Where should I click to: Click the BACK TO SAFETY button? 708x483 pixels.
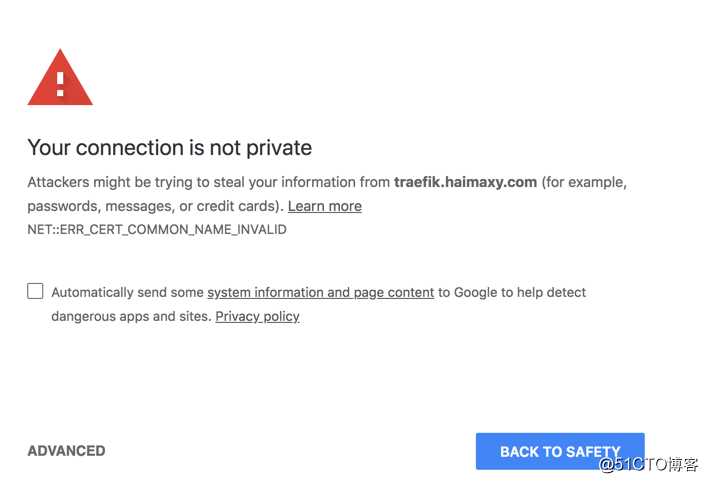[x=560, y=451]
